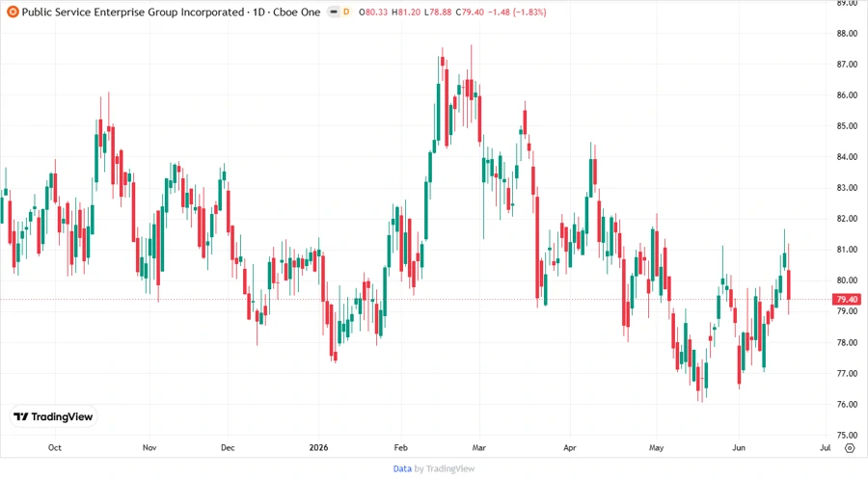Click the Apr label on time axis
868x480 pixels.
570,448
